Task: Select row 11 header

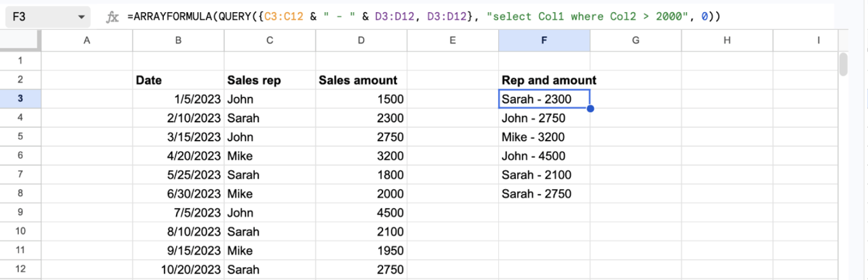Action: click(20, 250)
